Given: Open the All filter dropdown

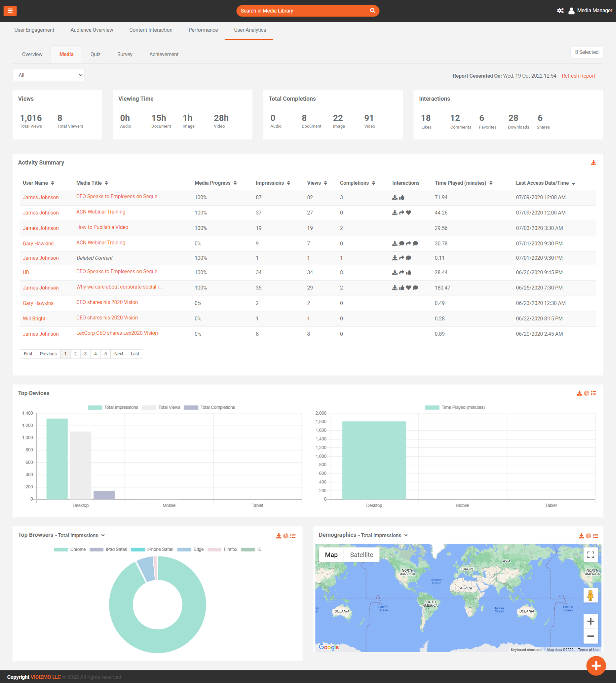Looking at the screenshot, I should click(49, 75).
